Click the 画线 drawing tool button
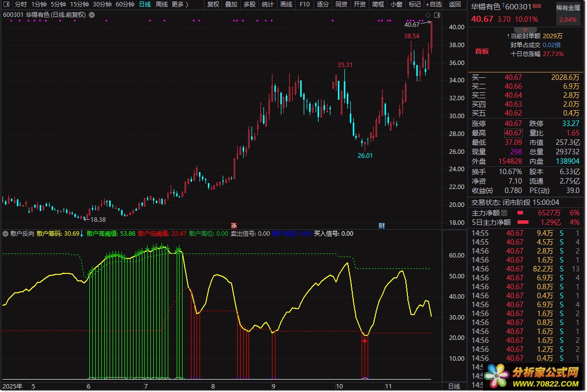 tap(286, 4)
